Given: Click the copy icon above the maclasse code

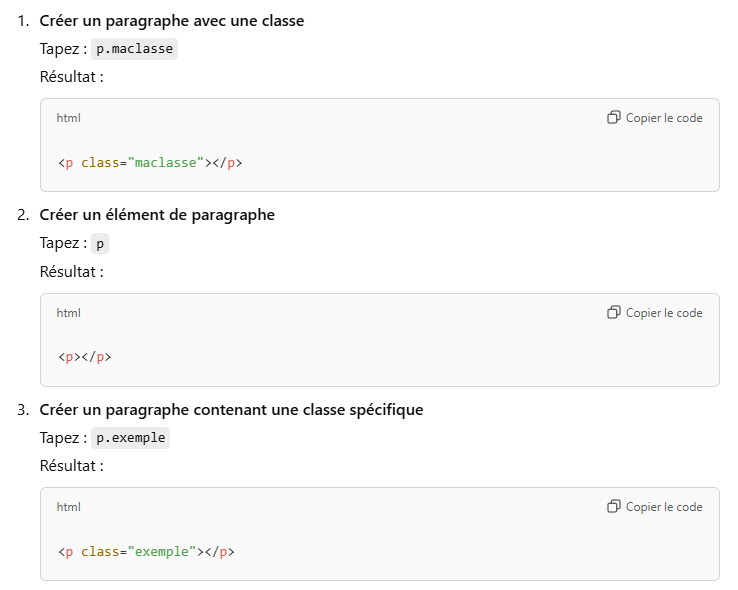Looking at the screenshot, I should click(614, 118).
